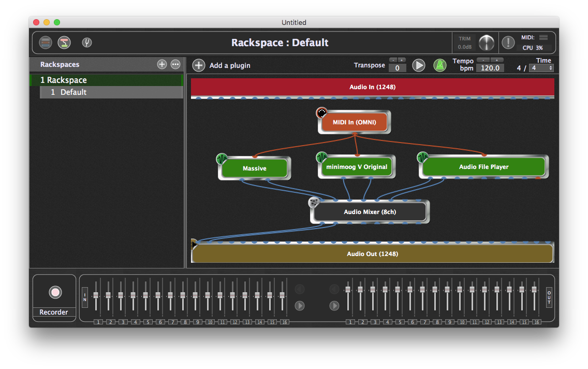Viewport: 588px width, 369px height.
Task: Add a new rackspace with plus icon
Action: click(161, 64)
